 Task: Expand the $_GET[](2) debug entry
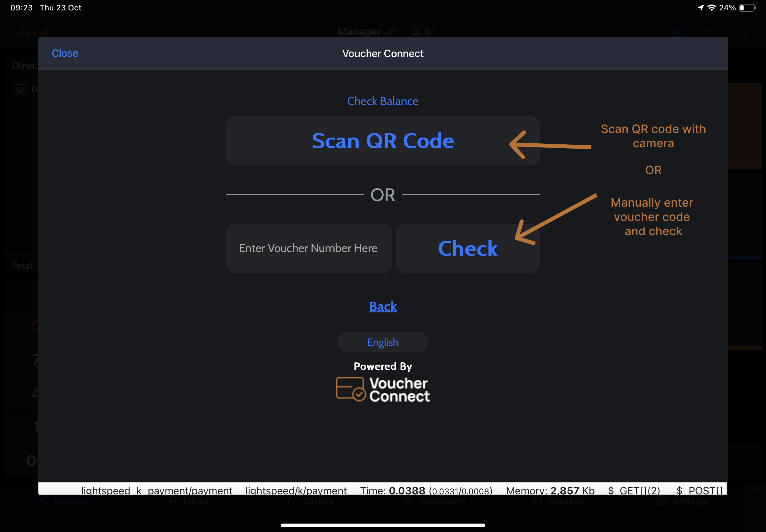634,490
